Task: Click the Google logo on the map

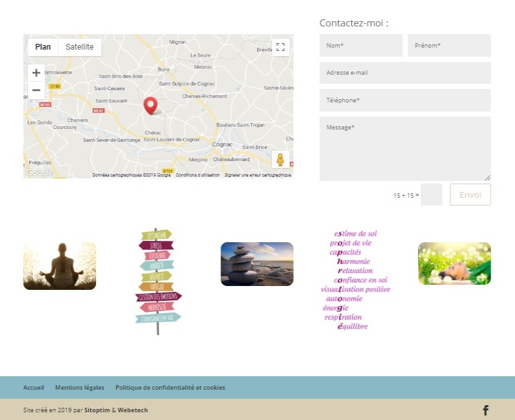Action: (x=39, y=173)
